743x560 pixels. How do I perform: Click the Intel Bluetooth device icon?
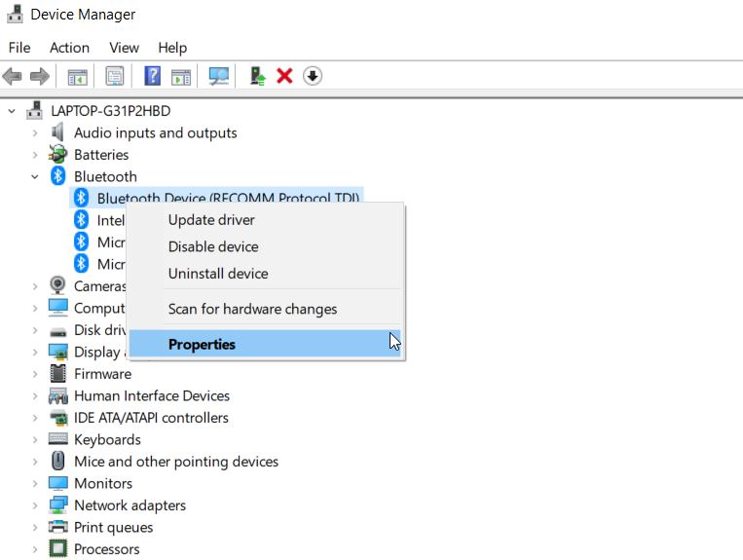coord(81,219)
